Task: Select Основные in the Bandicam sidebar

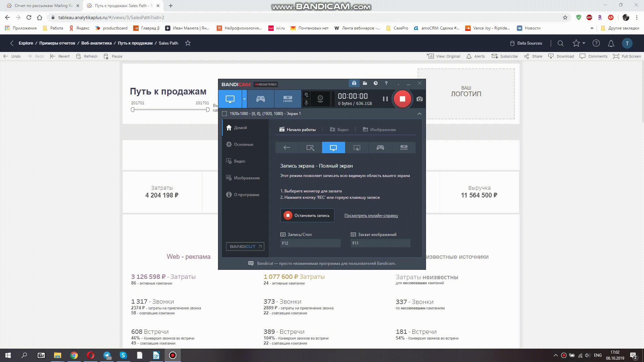Action: (x=244, y=144)
